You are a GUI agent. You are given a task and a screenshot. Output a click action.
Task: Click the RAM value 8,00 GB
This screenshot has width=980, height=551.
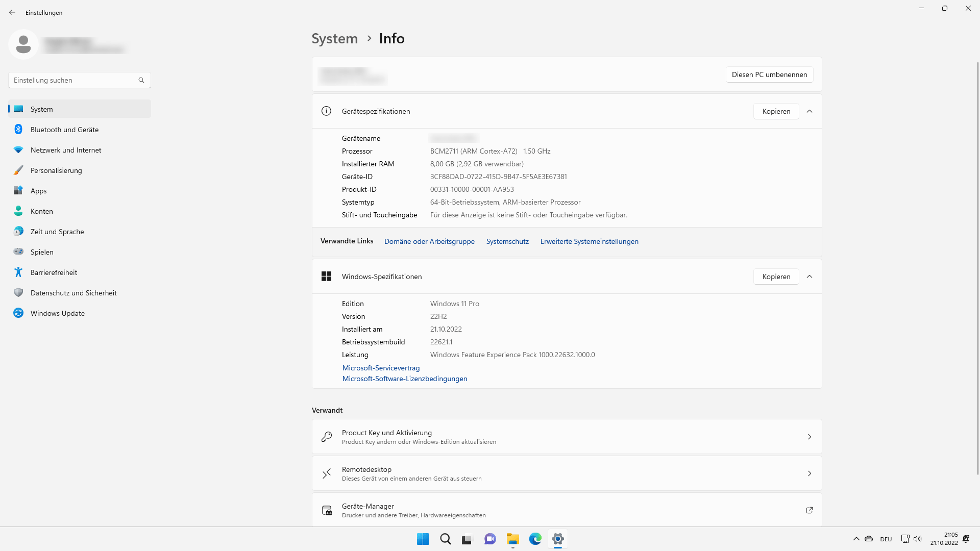442,164
